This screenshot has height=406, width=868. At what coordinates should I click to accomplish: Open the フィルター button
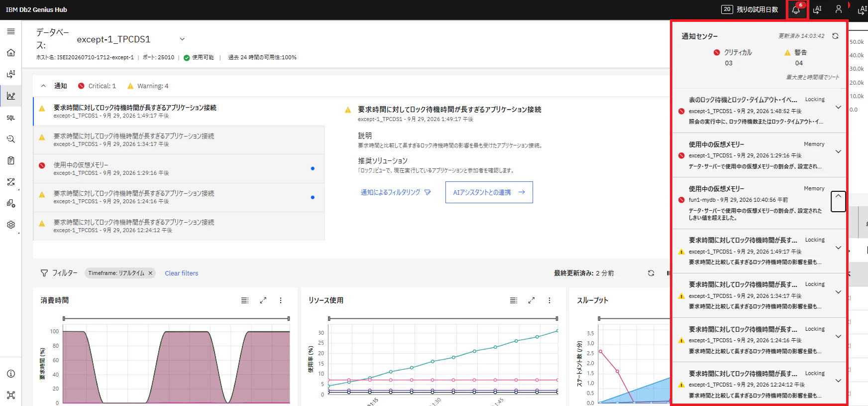(x=59, y=273)
